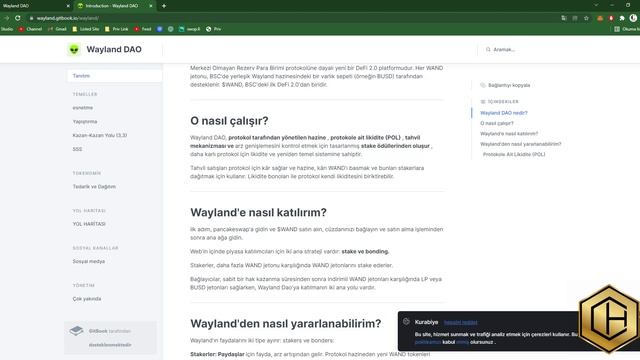This screenshot has width=640, height=360.
Task: Open the Feed bookmark
Action: tap(143, 29)
